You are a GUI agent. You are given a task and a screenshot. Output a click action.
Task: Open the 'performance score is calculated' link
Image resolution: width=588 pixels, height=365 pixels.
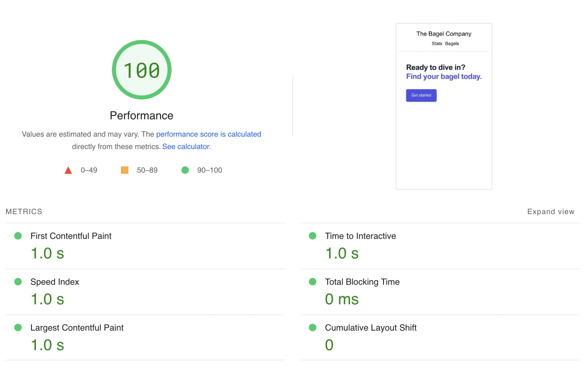point(208,134)
